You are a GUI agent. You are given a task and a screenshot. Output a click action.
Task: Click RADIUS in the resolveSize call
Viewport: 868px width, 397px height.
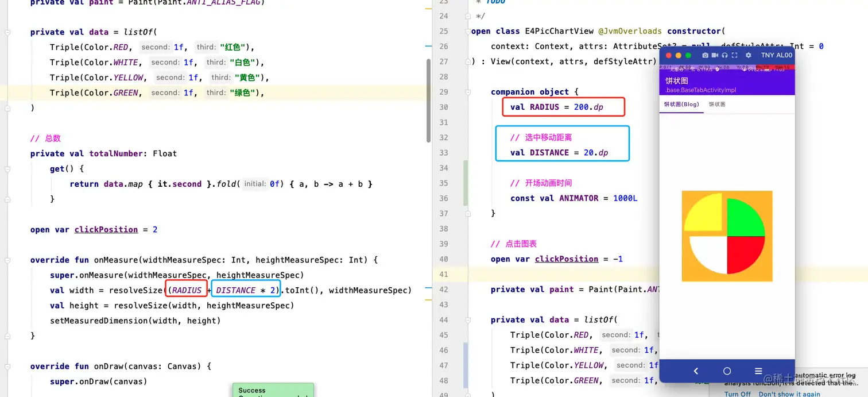pos(187,291)
